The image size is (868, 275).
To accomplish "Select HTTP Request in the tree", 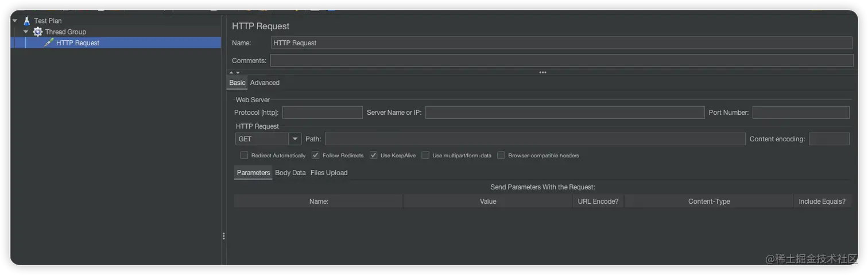I will [x=77, y=42].
